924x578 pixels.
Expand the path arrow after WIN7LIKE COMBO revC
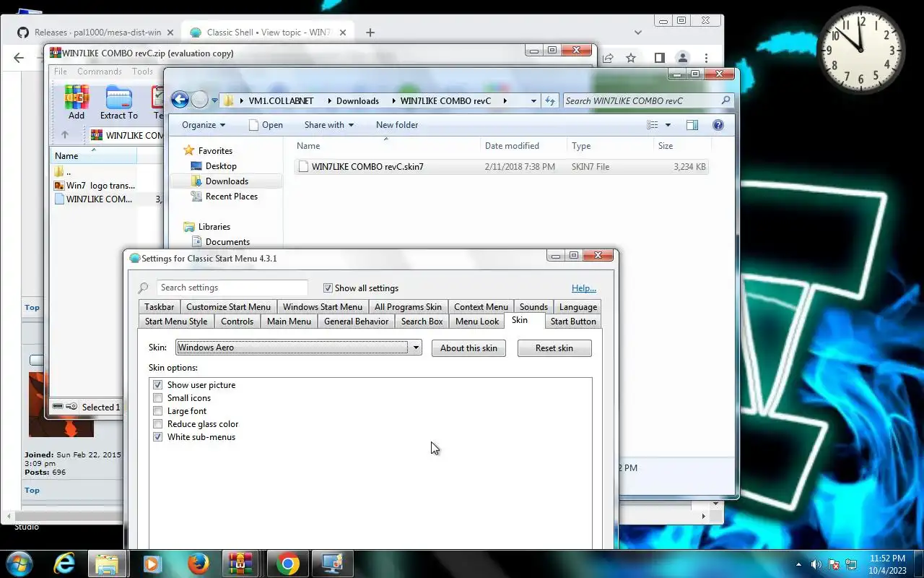click(505, 100)
